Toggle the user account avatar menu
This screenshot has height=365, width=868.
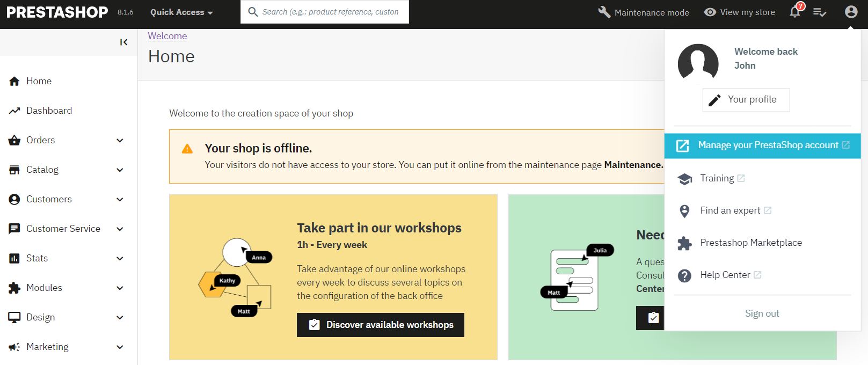point(851,12)
